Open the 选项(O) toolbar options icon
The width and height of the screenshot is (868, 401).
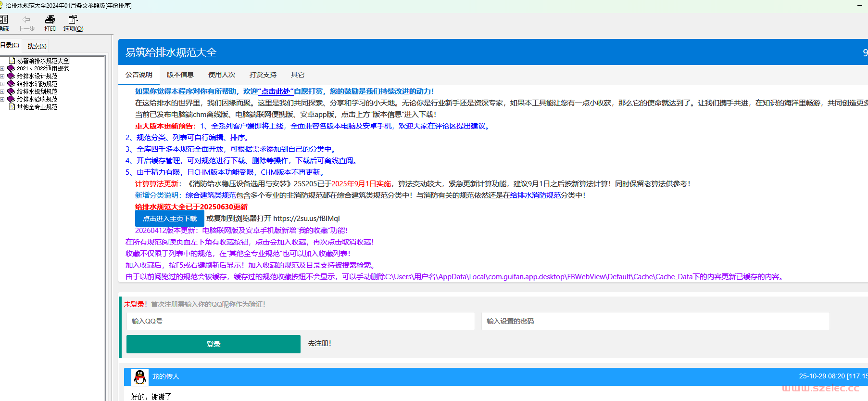(73, 20)
